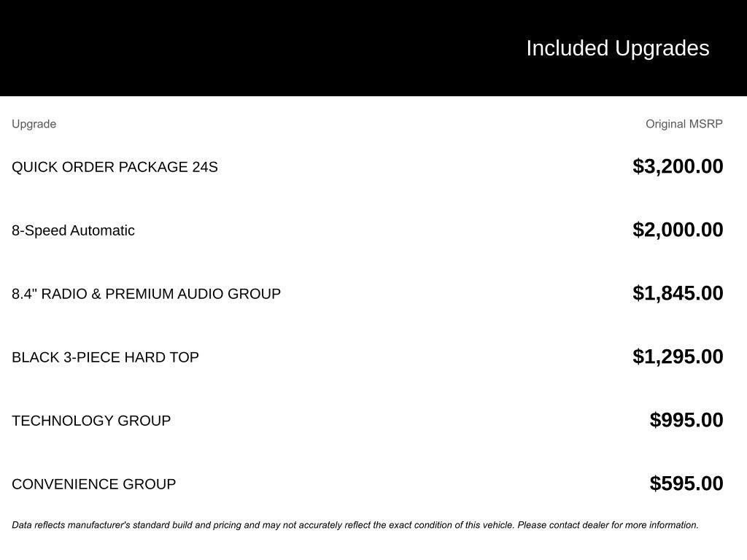This screenshot has width=747, height=560.
Task: Click the $995.00 price value
Action: click(686, 419)
